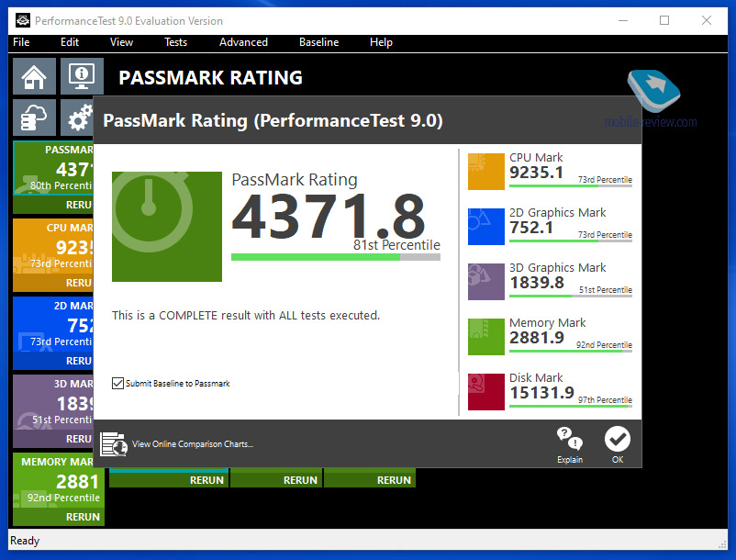This screenshot has width=736, height=560.
Task: Click the Memory Mark 2881.9 value
Action: (x=537, y=338)
